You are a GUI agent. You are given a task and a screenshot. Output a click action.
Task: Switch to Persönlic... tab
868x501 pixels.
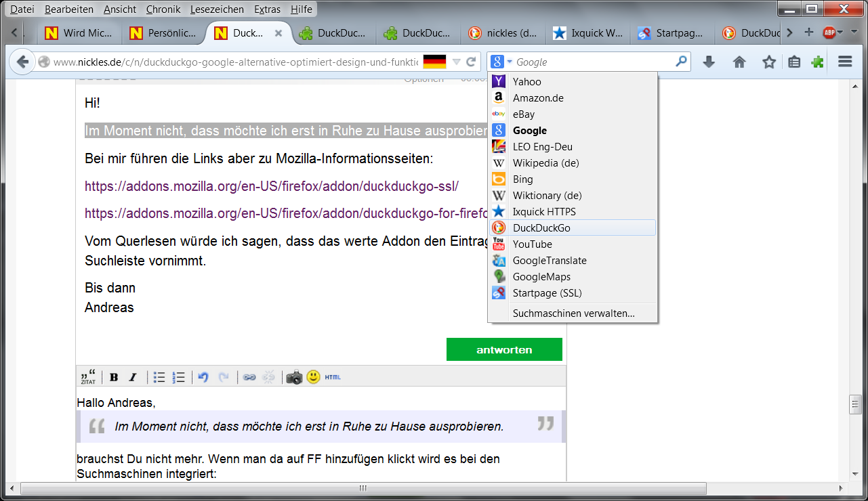163,32
